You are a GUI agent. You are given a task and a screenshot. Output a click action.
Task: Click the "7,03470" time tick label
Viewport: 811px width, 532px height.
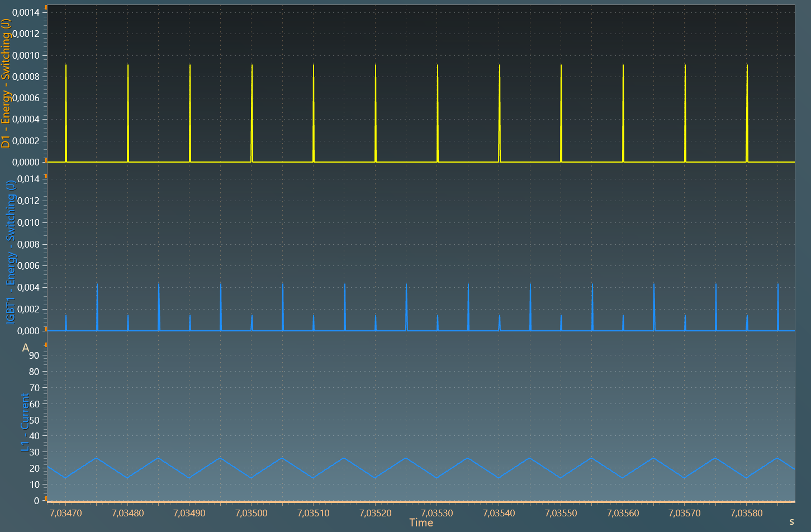[x=65, y=512]
